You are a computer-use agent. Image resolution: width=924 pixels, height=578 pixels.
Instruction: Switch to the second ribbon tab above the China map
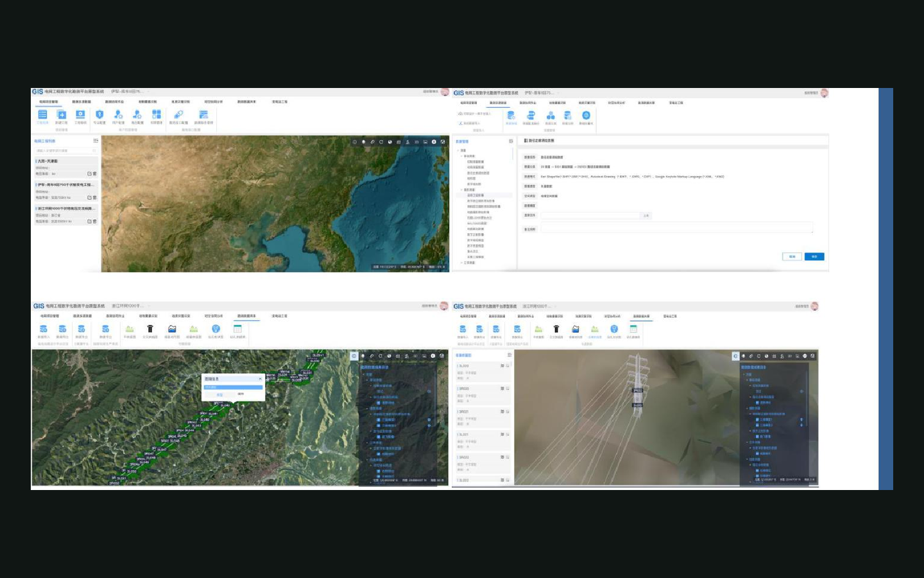pyautogui.click(x=81, y=101)
